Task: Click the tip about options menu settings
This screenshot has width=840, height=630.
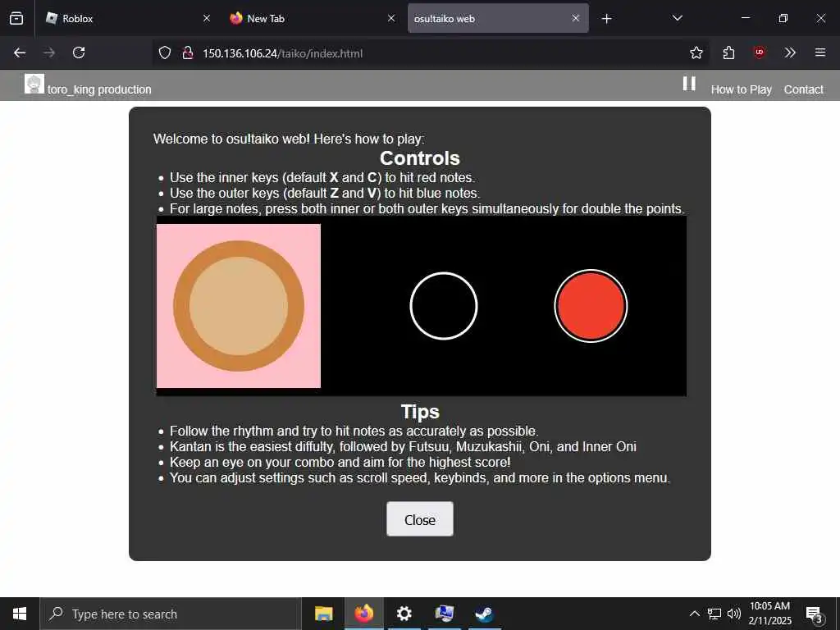Action: click(419, 477)
